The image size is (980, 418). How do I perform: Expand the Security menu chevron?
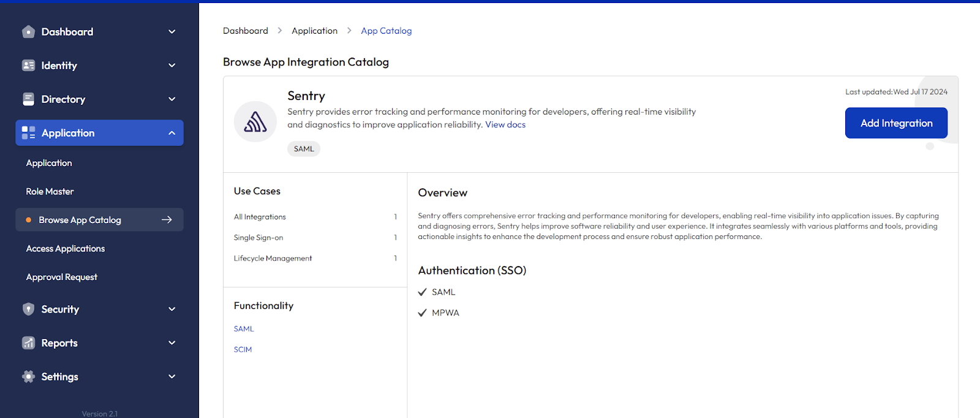coord(172,310)
